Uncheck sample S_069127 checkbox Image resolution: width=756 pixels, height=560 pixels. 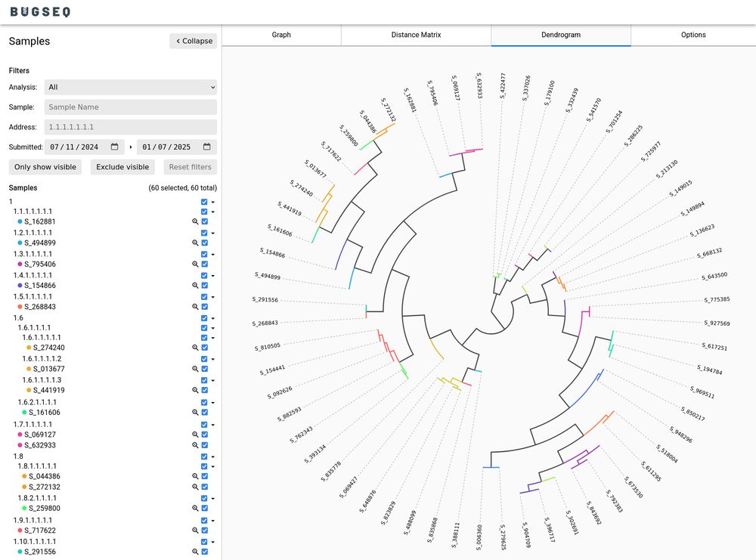click(204, 435)
